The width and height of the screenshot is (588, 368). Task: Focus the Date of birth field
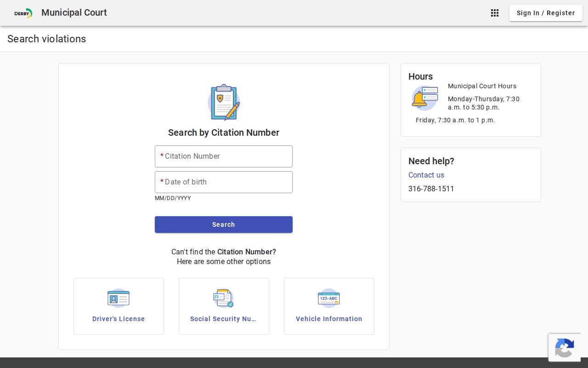[224, 182]
